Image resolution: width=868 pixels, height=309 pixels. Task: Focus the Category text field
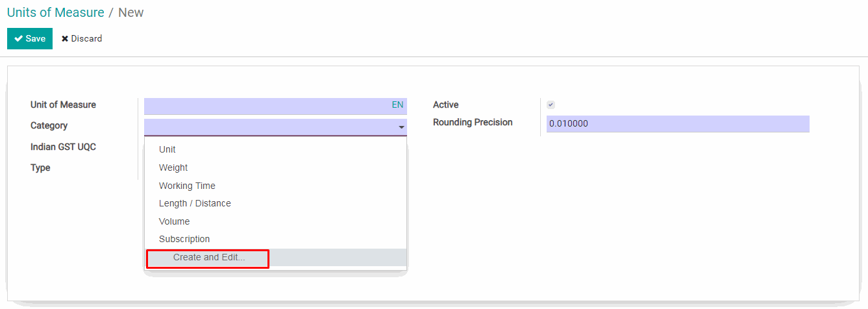click(269, 127)
